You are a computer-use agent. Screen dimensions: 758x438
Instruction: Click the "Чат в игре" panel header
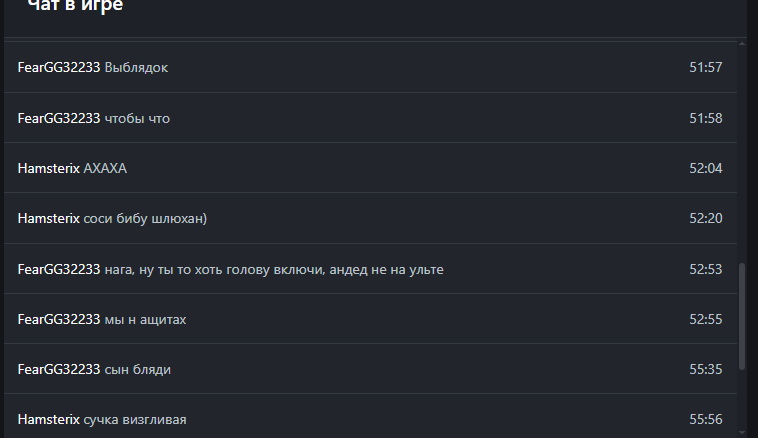pos(76,6)
